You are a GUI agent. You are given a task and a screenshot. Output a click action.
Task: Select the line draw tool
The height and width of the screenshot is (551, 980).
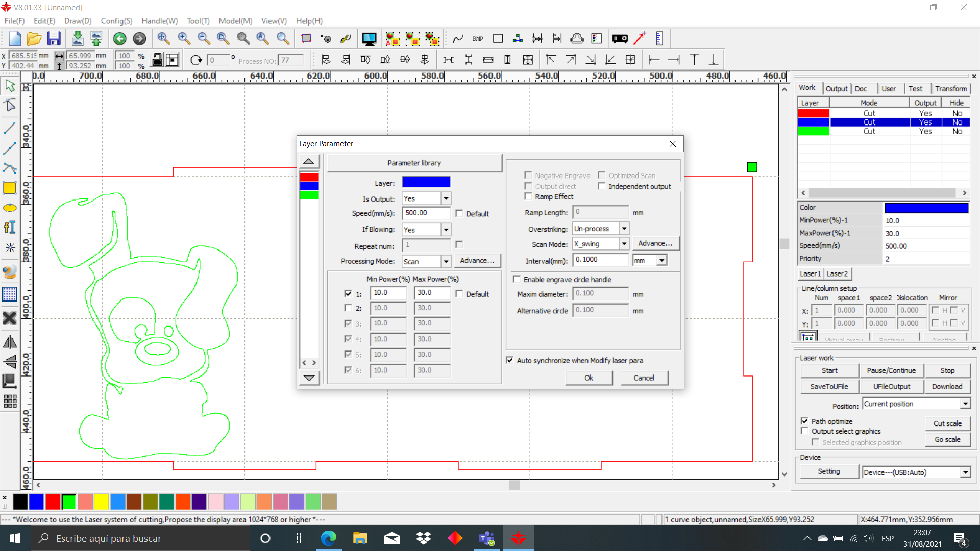pos(10,129)
